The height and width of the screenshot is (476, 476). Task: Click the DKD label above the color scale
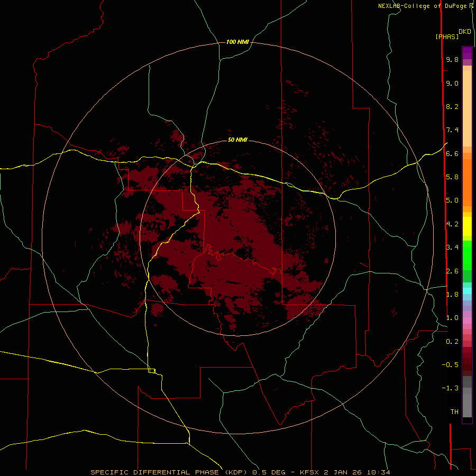point(465,32)
